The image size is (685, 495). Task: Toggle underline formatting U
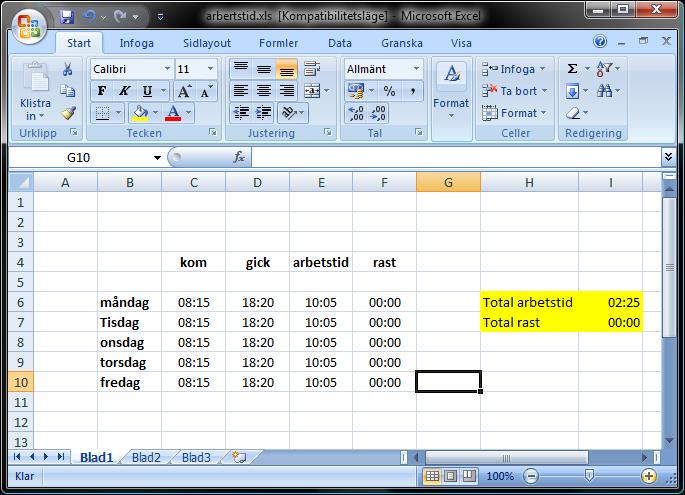[x=147, y=91]
